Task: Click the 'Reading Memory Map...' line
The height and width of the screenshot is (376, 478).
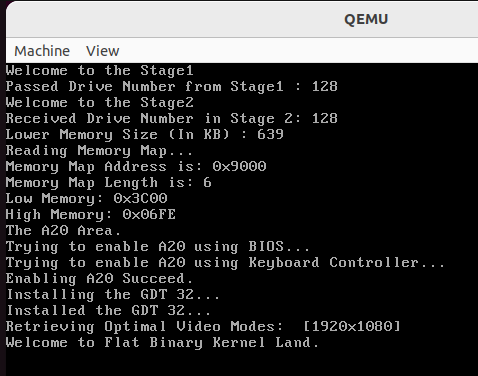Action: pyautogui.click(x=99, y=151)
